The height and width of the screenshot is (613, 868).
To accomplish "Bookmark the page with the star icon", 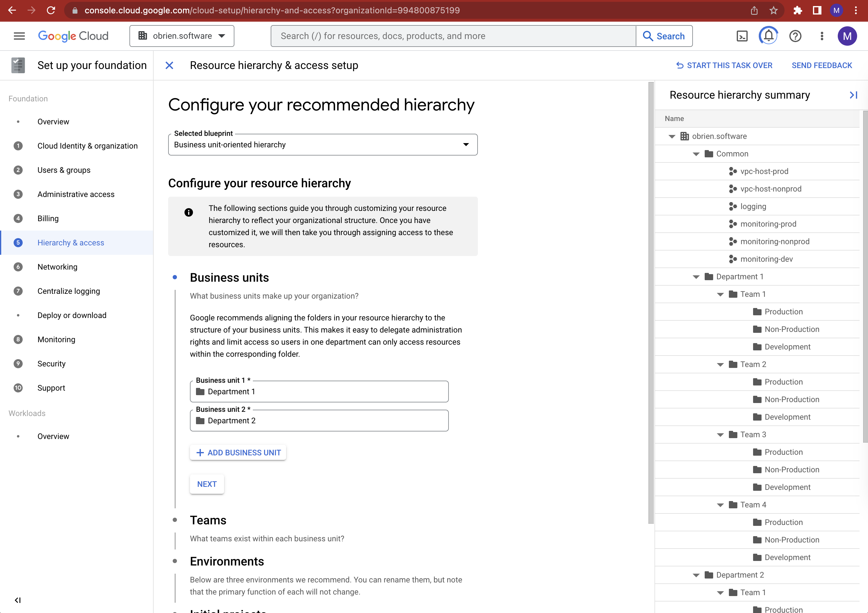I will 774,10.
